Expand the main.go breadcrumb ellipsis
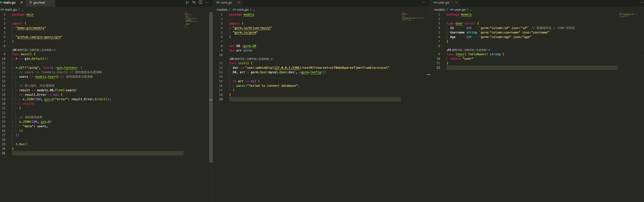Screen dimensions: 644x202 click(22, 10)
